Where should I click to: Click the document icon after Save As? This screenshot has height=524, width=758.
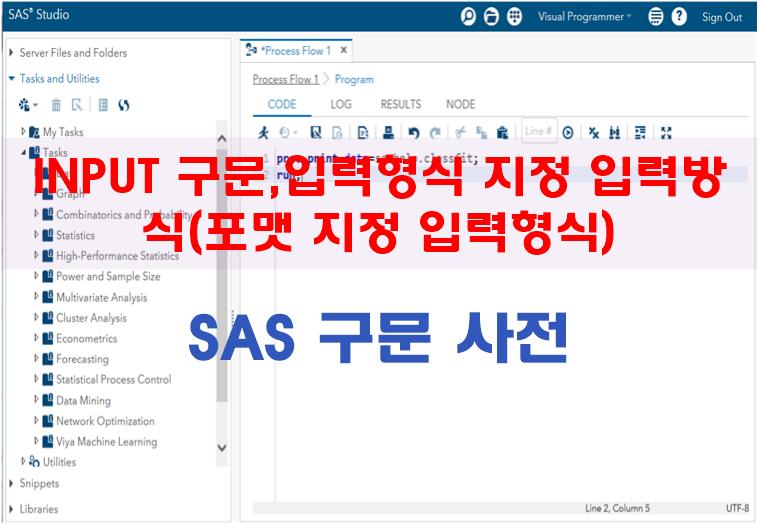[x=363, y=132]
